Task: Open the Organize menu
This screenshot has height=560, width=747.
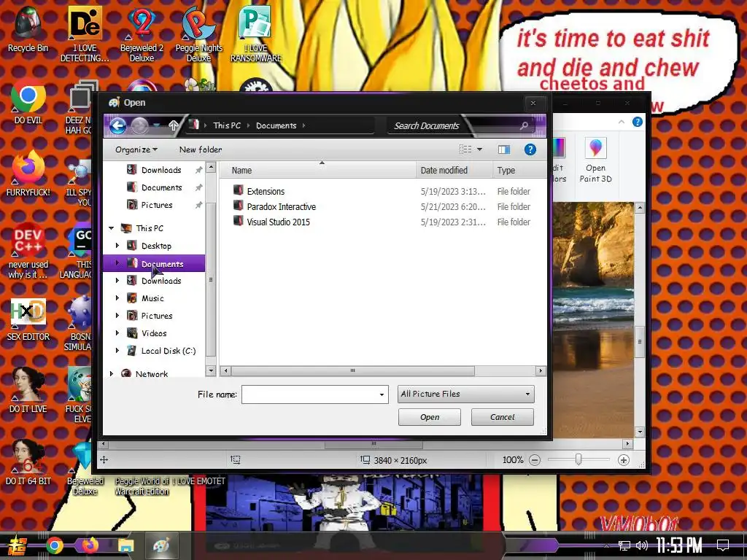Action: click(x=136, y=149)
